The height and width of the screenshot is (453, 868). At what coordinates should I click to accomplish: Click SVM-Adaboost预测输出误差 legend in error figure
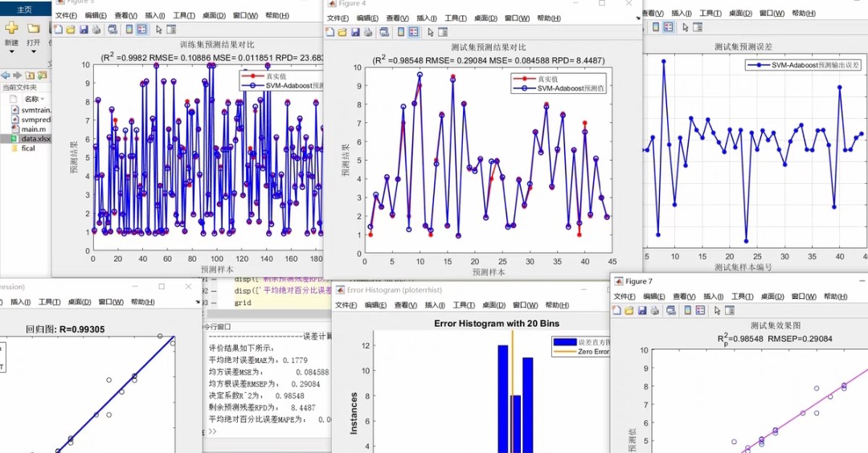coord(803,65)
